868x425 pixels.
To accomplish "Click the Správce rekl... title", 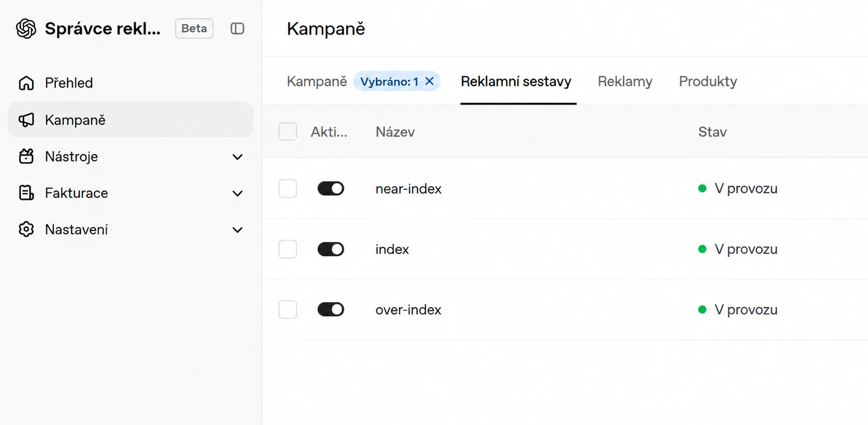I will (x=103, y=29).
